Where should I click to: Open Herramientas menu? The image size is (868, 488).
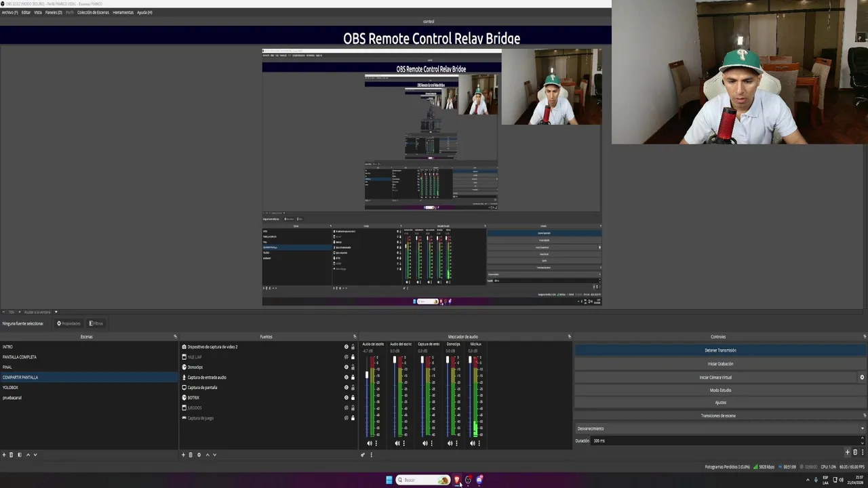click(123, 12)
